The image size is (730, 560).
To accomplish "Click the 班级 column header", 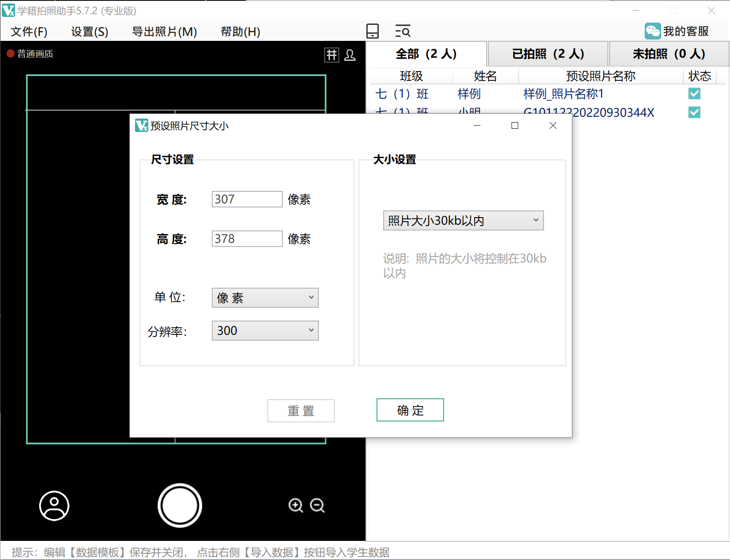I will pyautogui.click(x=411, y=76).
